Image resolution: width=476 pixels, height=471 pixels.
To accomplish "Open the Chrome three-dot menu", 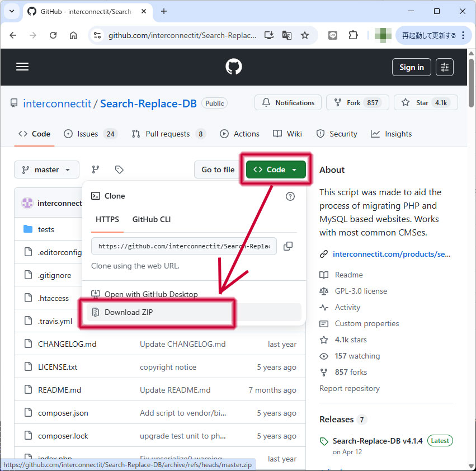I will (x=463, y=36).
